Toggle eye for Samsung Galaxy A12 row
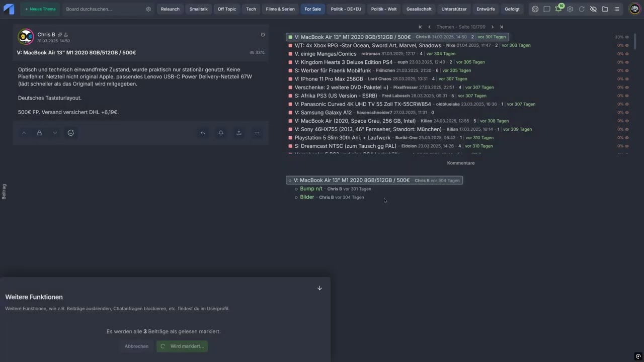The image size is (644, 362). [627, 113]
